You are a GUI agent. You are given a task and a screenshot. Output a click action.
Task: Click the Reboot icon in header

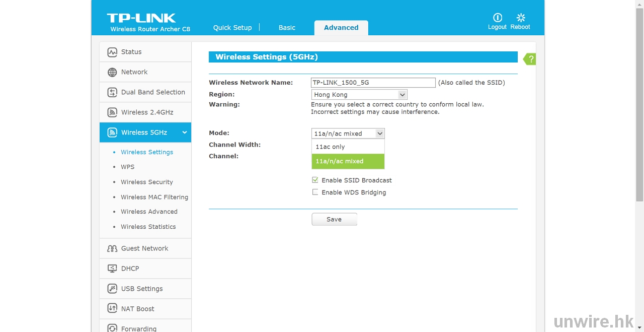pos(521,18)
